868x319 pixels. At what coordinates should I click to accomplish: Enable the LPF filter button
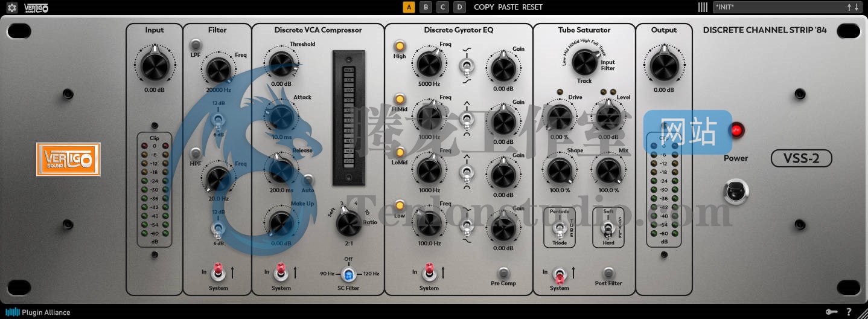click(196, 45)
